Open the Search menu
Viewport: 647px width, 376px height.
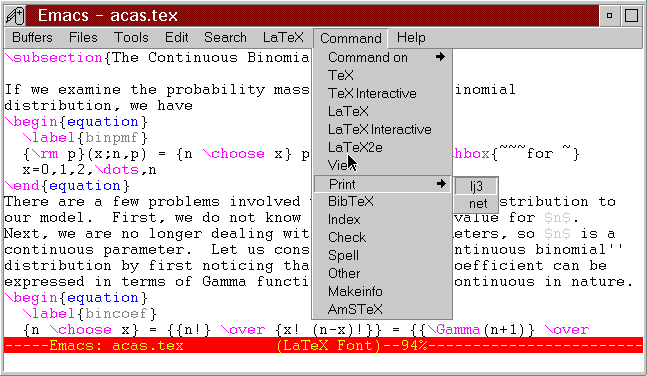click(225, 38)
